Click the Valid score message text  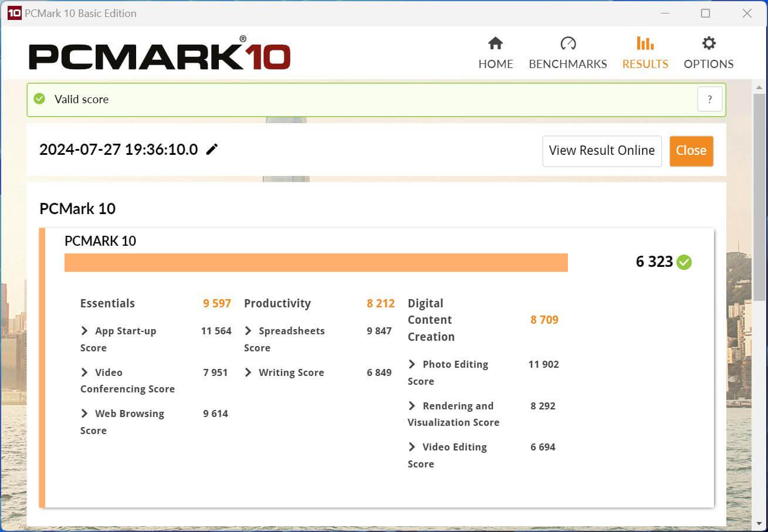(x=82, y=99)
